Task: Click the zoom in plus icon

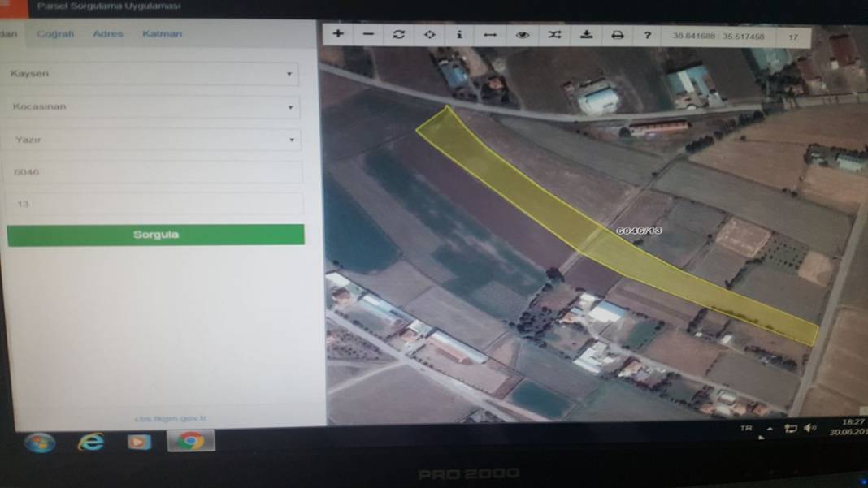Action: tap(338, 34)
